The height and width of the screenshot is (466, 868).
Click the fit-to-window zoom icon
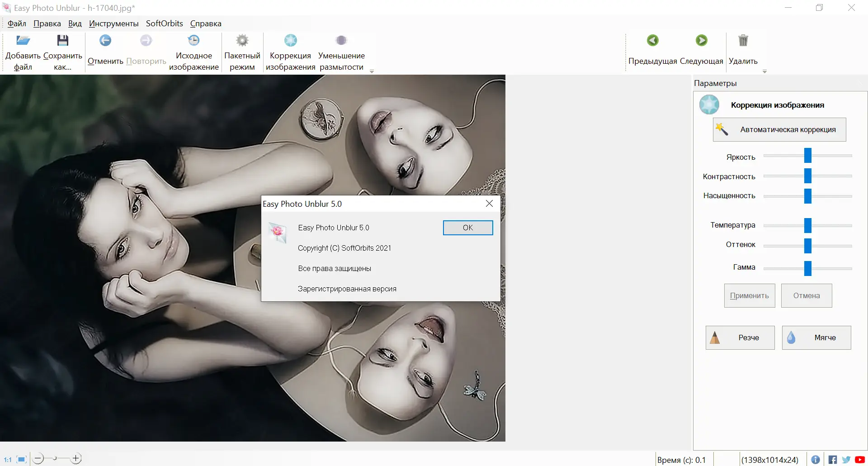pyautogui.click(x=22, y=460)
